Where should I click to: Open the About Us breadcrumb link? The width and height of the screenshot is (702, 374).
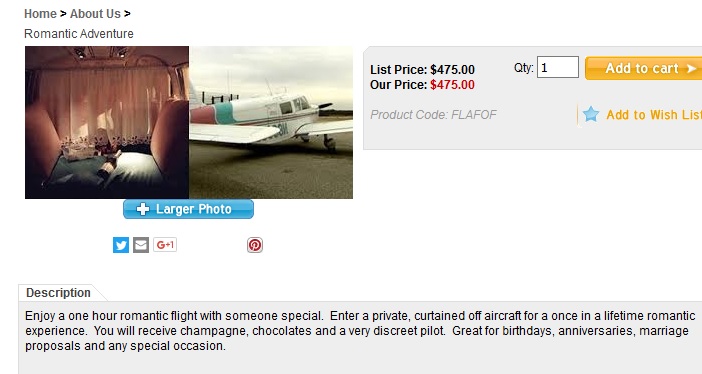click(95, 14)
